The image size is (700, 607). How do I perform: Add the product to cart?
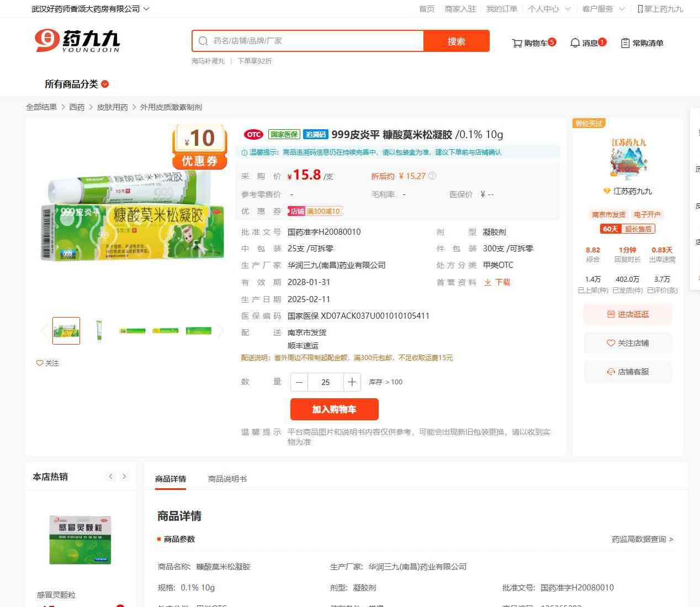click(334, 409)
